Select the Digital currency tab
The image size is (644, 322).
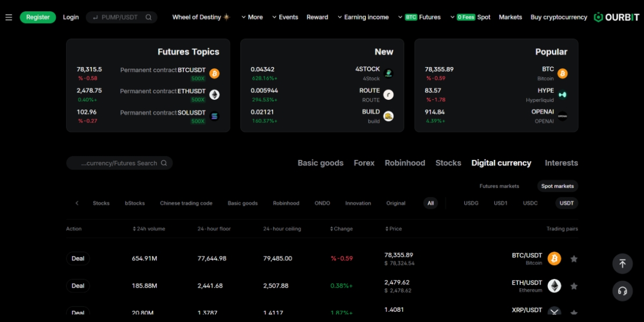point(501,163)
